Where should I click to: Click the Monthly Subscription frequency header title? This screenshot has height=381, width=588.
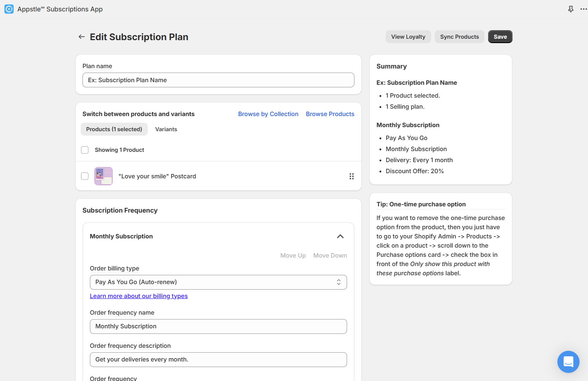(121, 237)
